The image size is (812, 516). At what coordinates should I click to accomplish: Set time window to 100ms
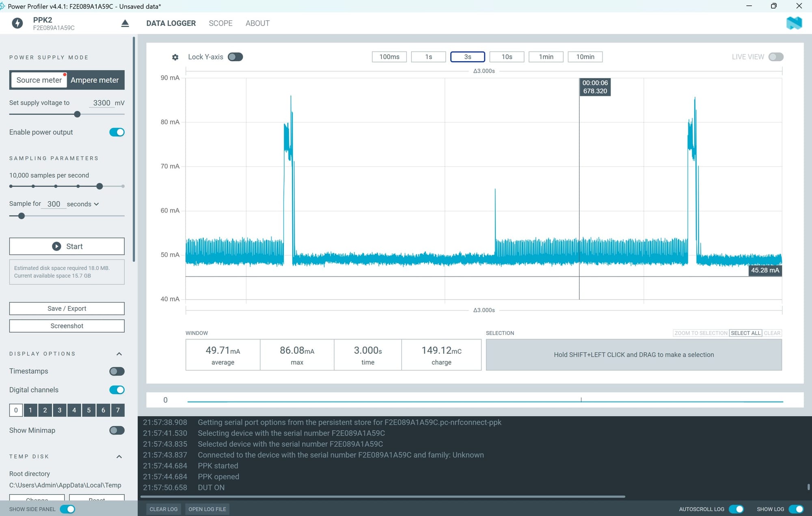pos(389,57)
